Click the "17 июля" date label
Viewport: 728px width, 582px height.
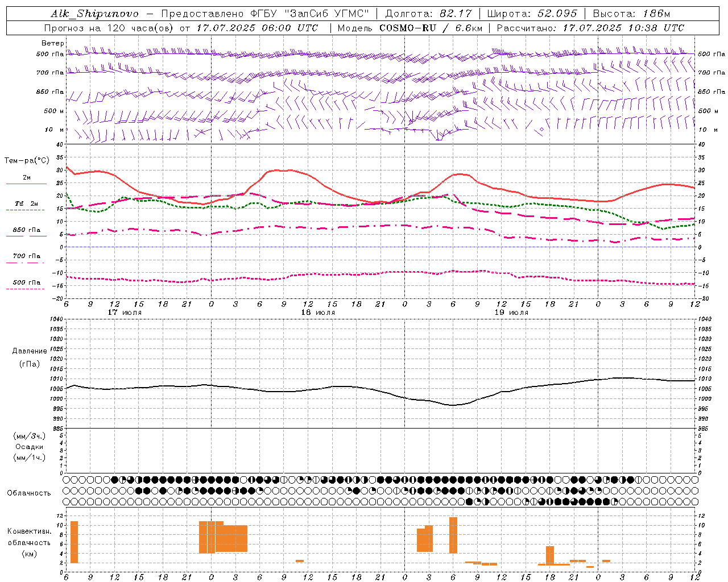coord(125,313)
